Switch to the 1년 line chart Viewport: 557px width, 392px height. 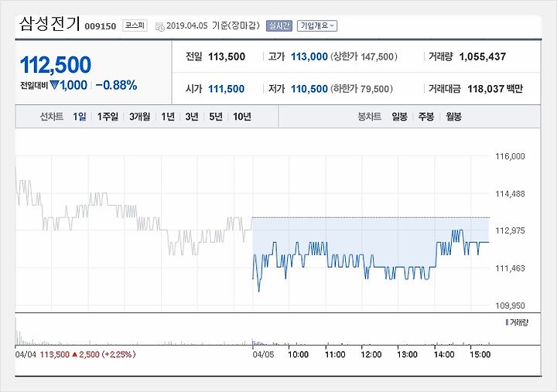pos(168,117)
